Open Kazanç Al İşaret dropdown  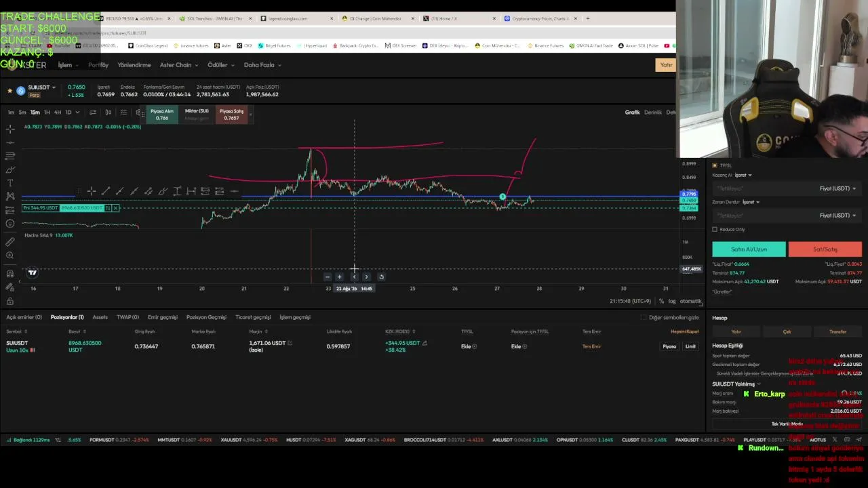743,175
